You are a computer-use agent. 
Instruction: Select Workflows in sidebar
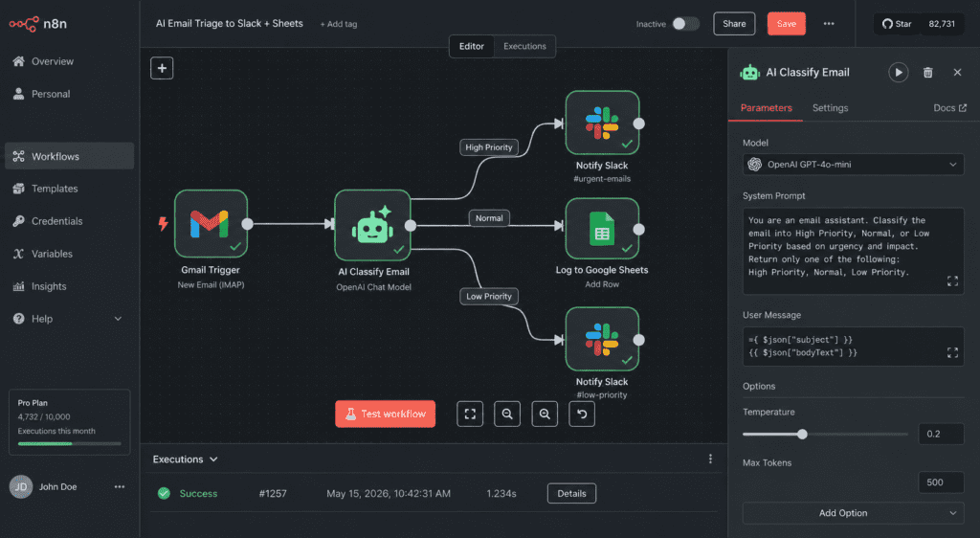[69, 156]
